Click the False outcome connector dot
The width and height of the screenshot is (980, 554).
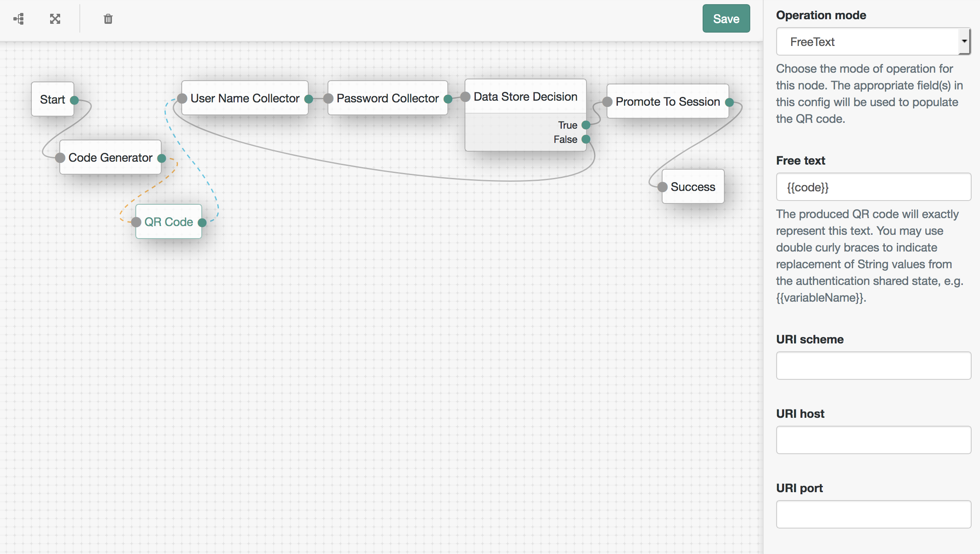click(x=586, y=139)
